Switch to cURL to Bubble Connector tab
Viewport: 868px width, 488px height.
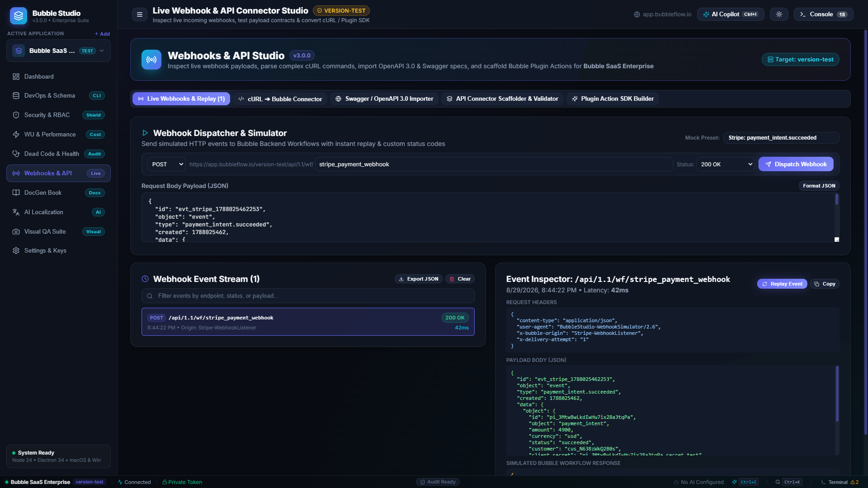280,99
